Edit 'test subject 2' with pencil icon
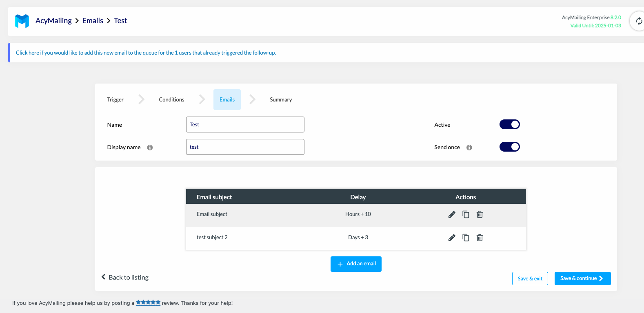 452,238
